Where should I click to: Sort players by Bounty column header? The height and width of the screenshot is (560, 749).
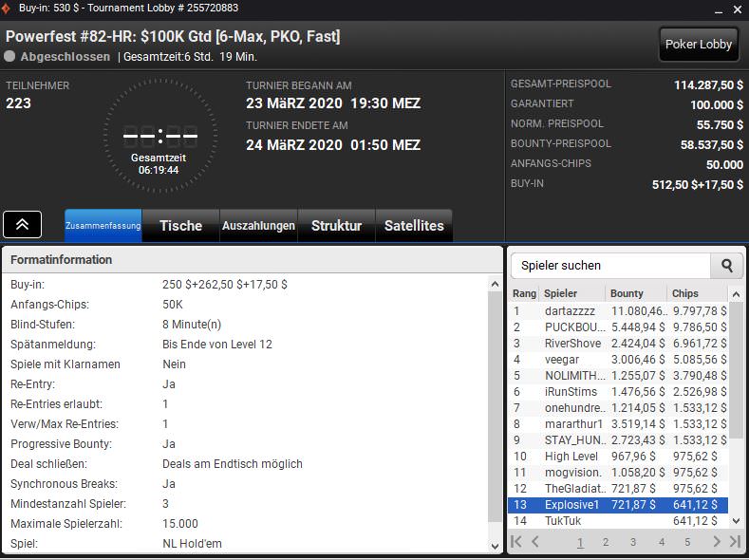tap(627, 293)
